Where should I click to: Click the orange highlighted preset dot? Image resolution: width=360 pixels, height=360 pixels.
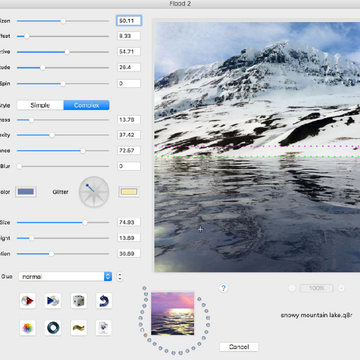click(146, 335)
